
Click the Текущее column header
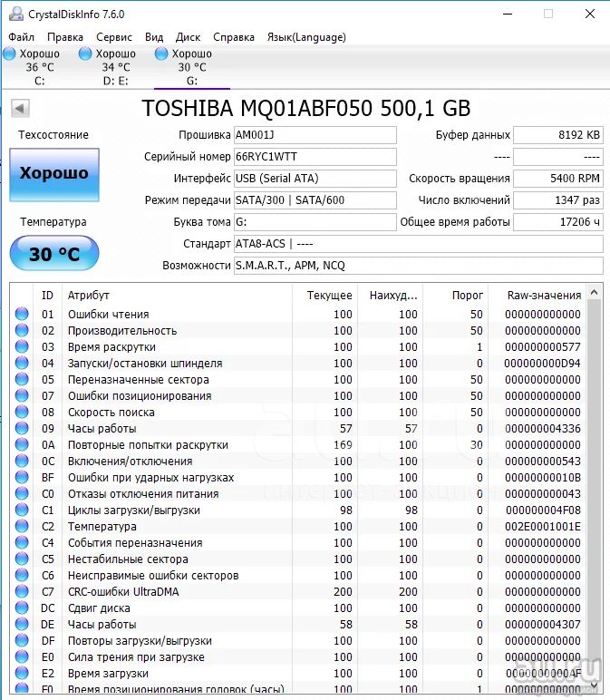pos(324,295)
